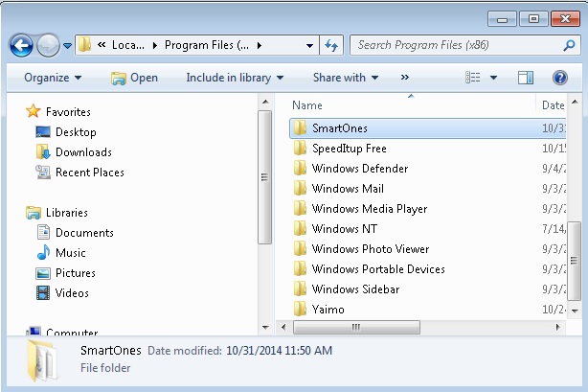Click the Windows NT folder icon
588x392 pixels.
[x=300, y=228]
